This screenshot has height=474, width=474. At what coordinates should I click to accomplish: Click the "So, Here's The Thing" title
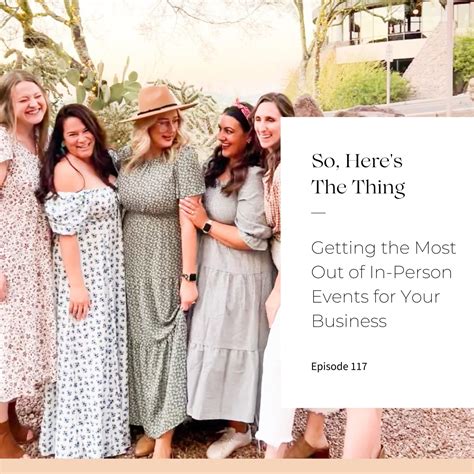click(x=358, y=174)
